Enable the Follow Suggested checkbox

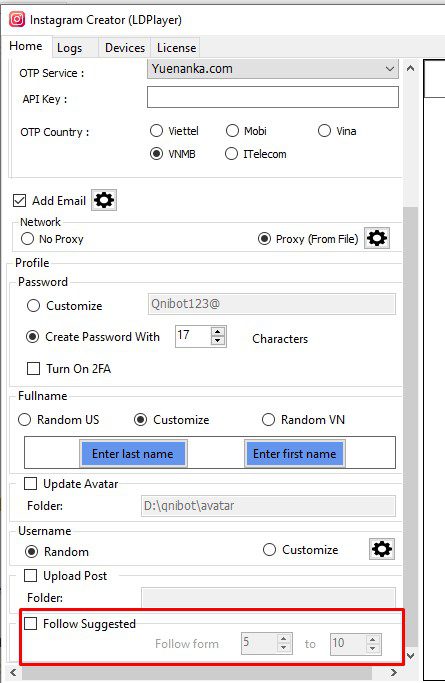[30, 623]
